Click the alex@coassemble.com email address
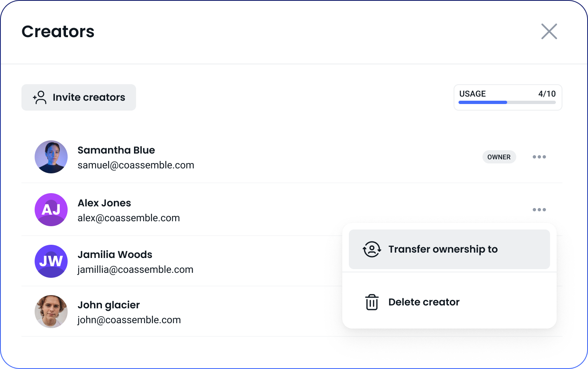This screenshot has width=588, height=369. [129, 218]
